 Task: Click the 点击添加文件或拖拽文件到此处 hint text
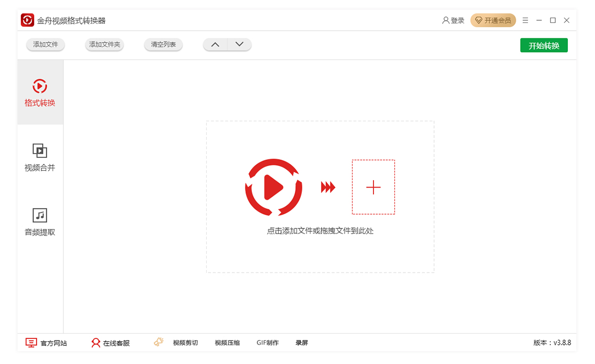click(x=320, y=231)
